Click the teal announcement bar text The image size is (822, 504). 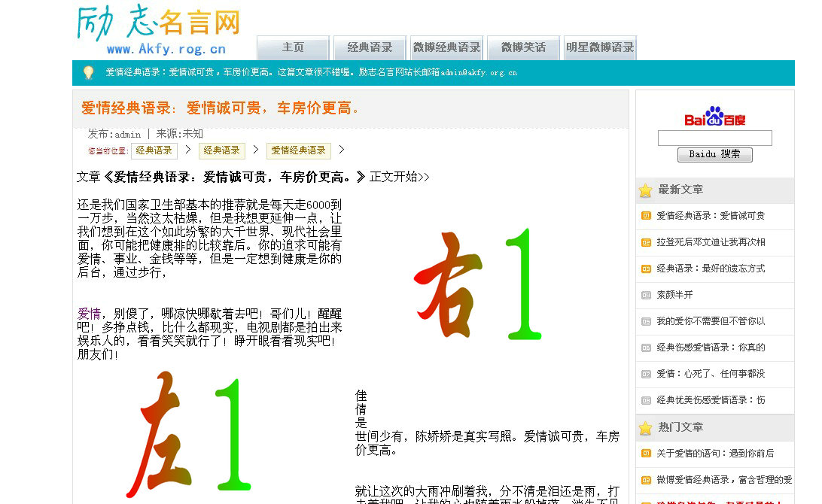(312, 72)
